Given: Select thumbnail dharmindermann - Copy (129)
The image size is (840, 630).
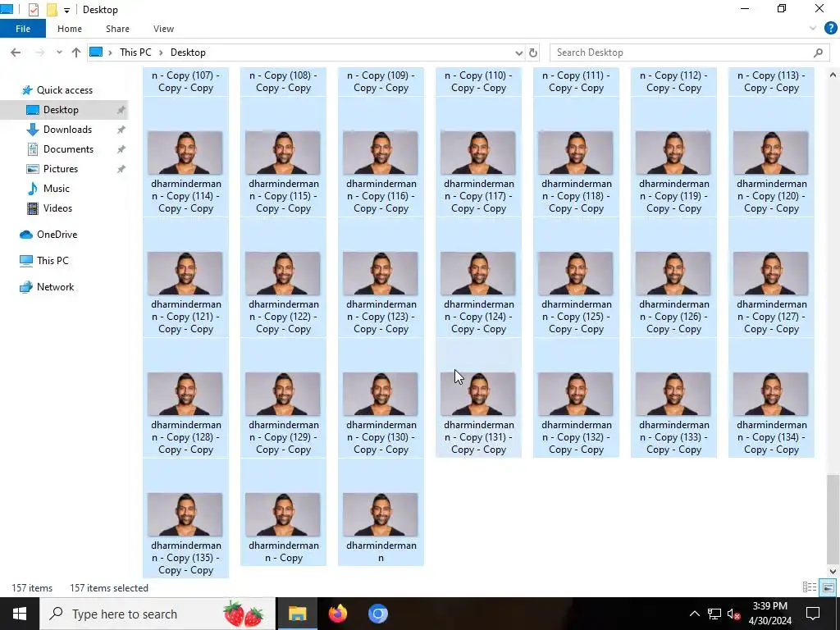Looking at the screenshot, I should point(283,394).
